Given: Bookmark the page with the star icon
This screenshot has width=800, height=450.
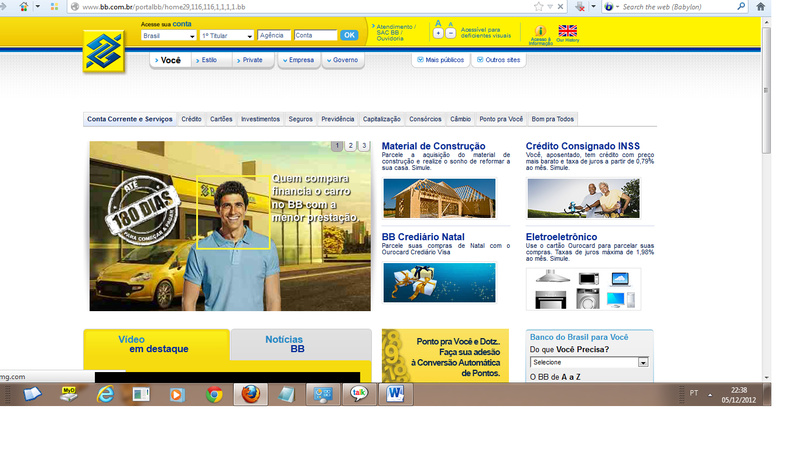Looking at the screenshot, I should pyautogui.click(x=538, y=7).
